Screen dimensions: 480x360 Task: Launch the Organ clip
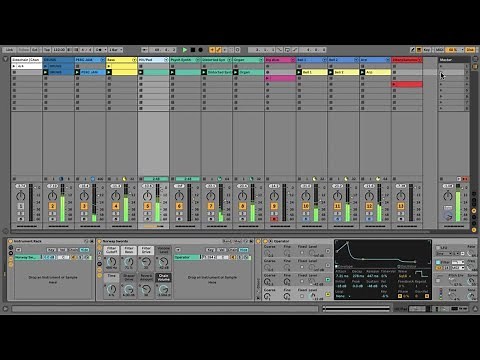[236, 72]
